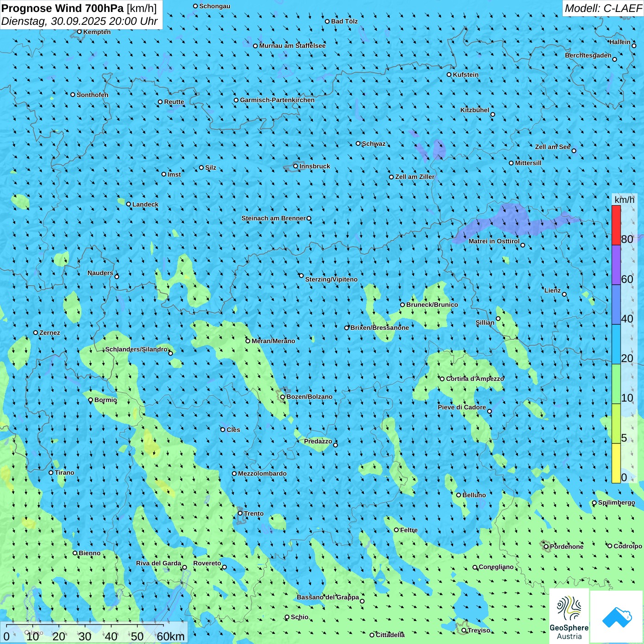The height and width of the screenshot is (644, 644).
Task: Click the 'Lienz' label
Action: click(x=552, y=290)
